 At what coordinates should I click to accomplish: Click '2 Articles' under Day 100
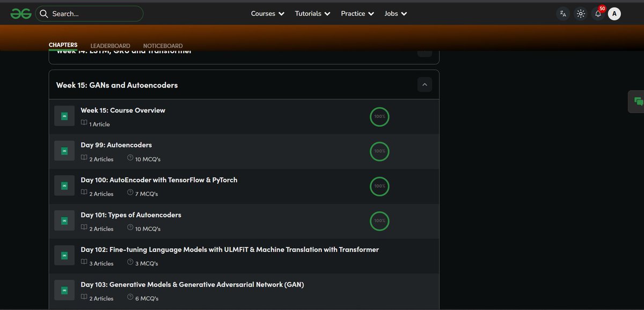click(101, 194)
